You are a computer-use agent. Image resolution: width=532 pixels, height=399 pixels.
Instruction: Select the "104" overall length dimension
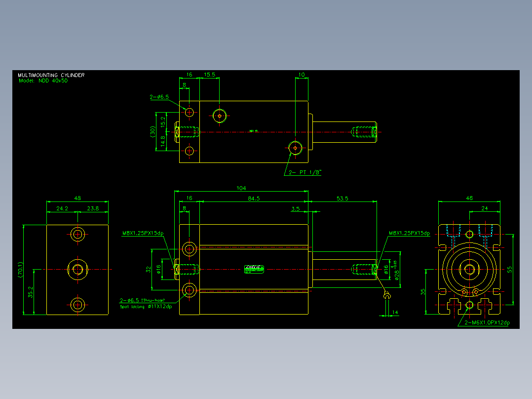(241, 188)
